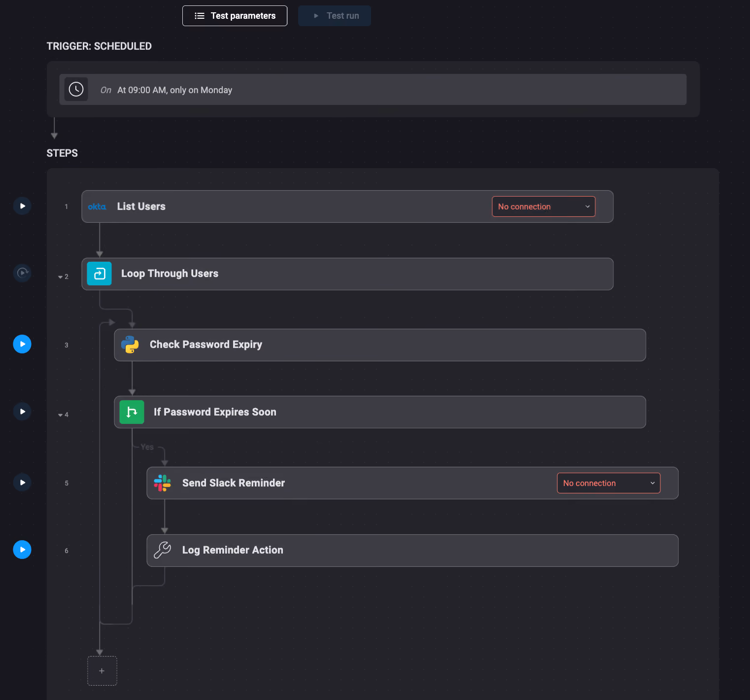This screenshot has width=750, height=700.
Task: Click the green branch condition icon
Action: 132,412
